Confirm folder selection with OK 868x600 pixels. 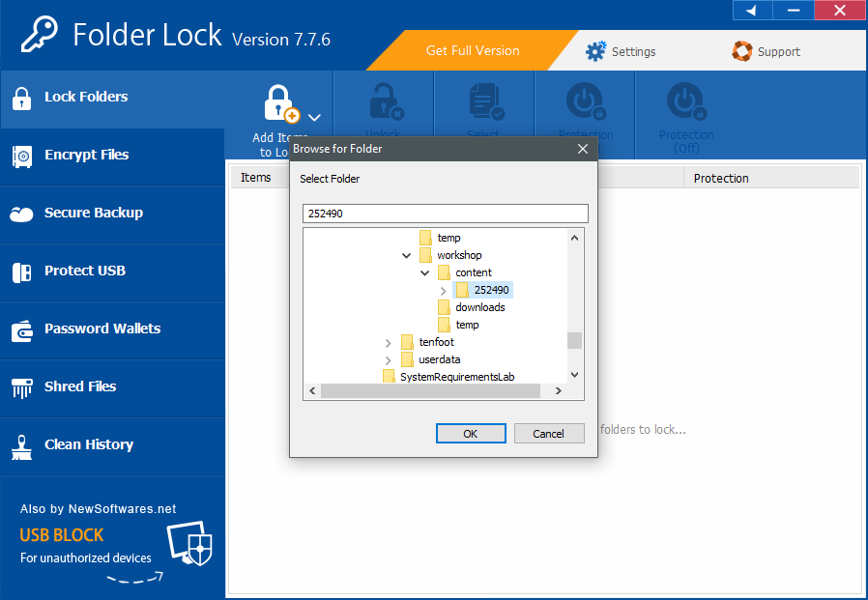[x=471, y=434]
